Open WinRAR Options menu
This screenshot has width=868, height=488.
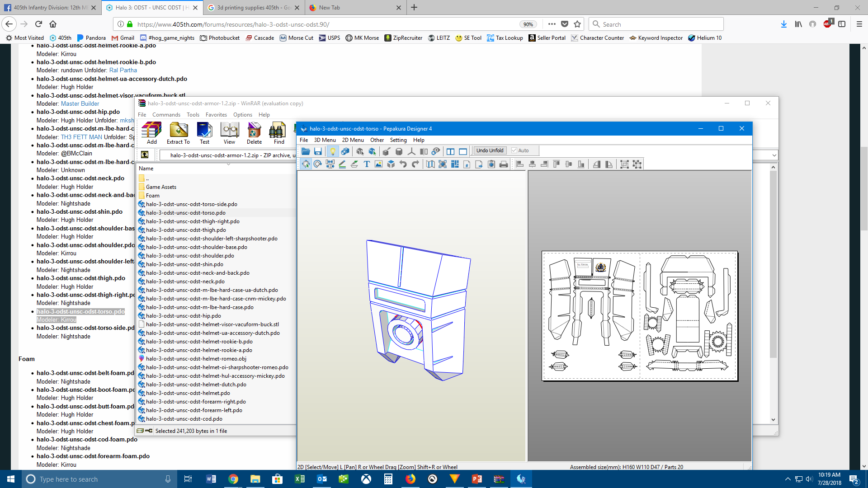click(x=243, y=115)
